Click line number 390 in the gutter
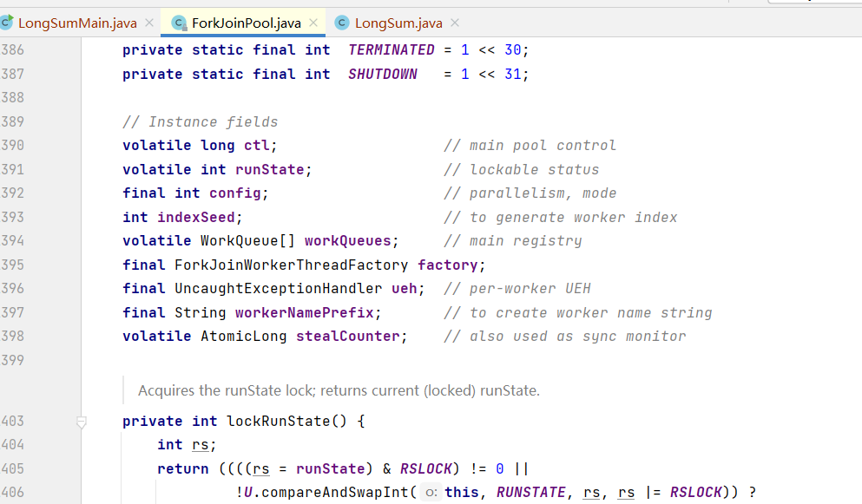This screenshot has height=504, width=862. pos(13,146)
